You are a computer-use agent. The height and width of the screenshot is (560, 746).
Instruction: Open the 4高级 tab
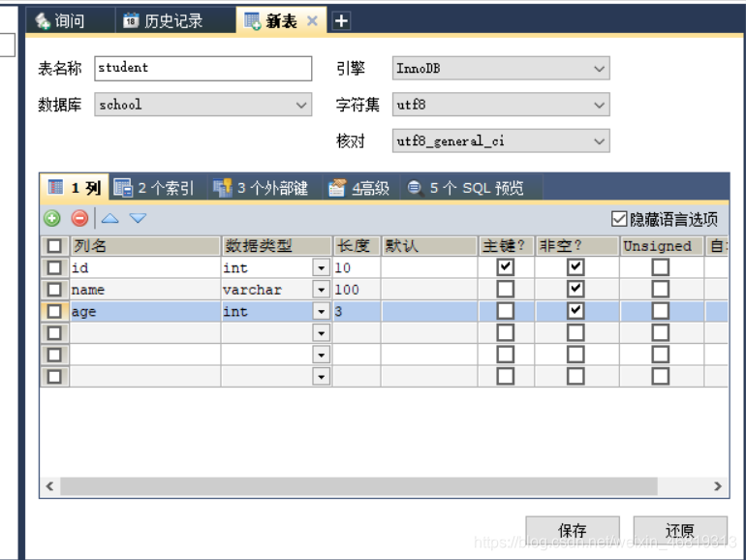tap(359, 188)
